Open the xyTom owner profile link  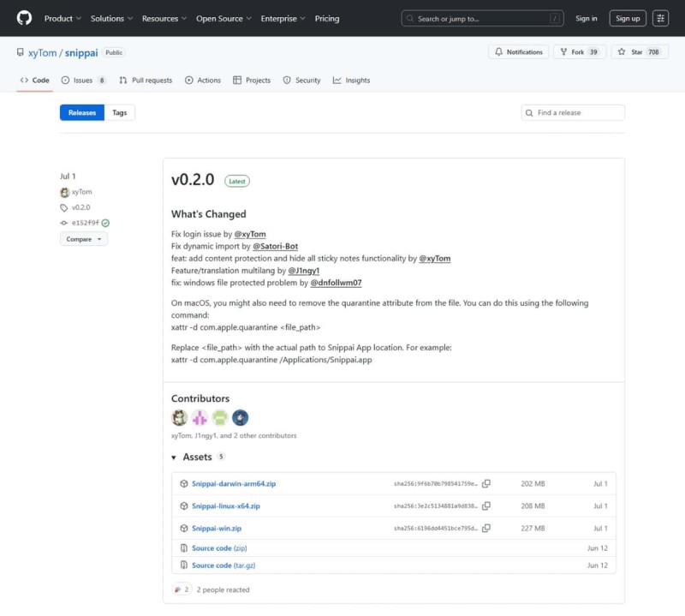pos(42,53)
